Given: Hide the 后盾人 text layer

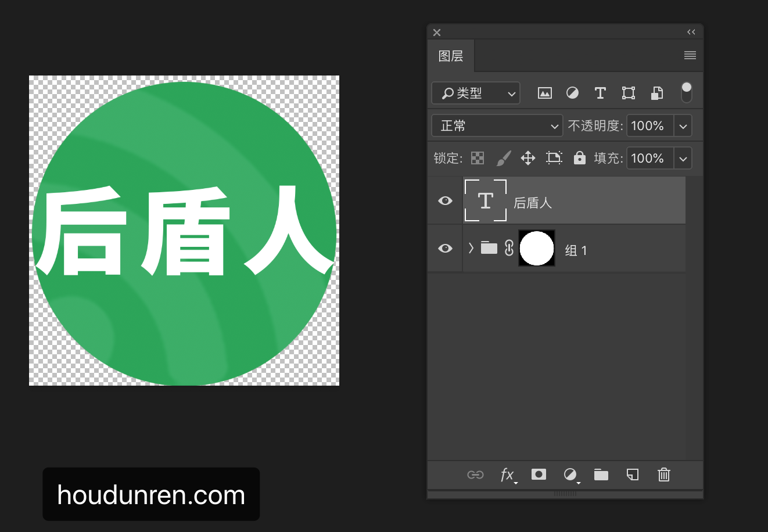Looking at the screenshot, I should [446, 201].
